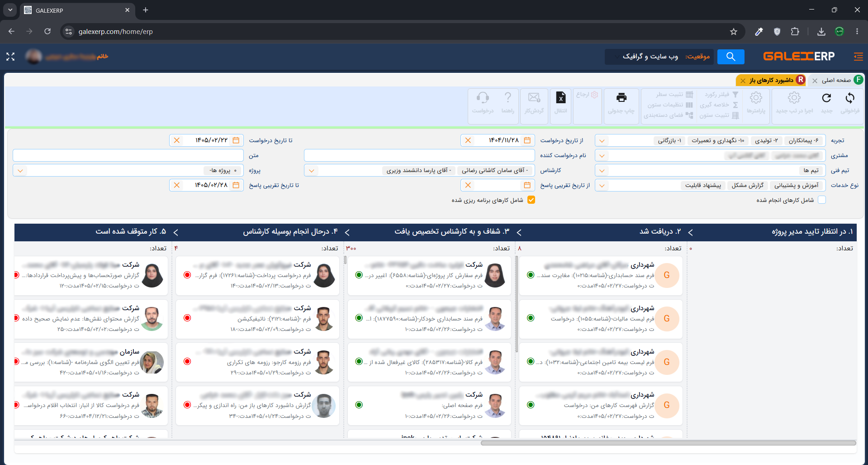The image size is (868, 465).
Task: Switch to the صفحه اصلی tab
Action: 836,80
